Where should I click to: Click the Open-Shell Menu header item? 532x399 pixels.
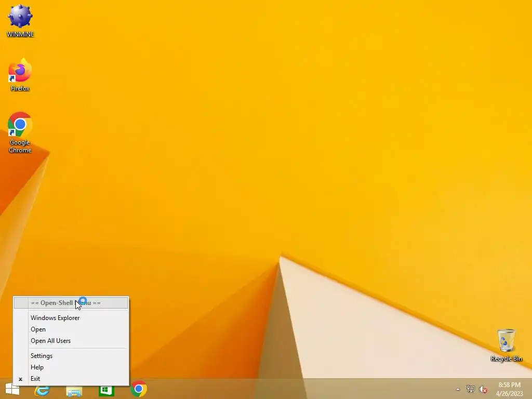71,303
